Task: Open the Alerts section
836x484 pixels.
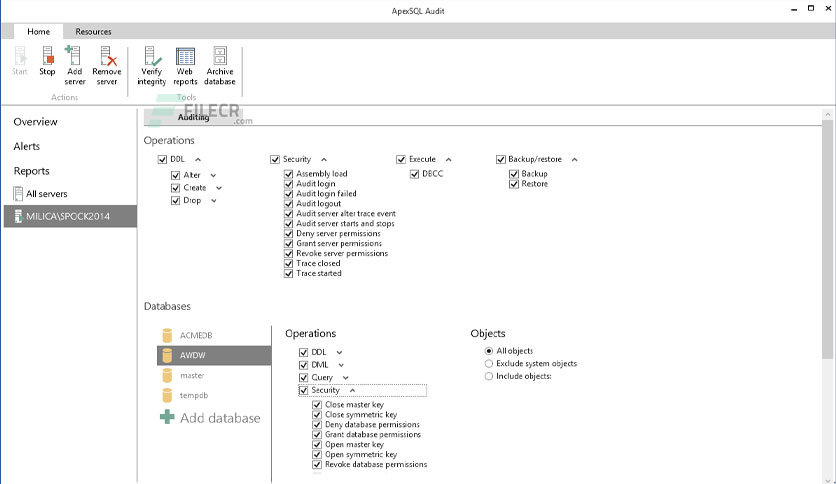Action: pyautogui.click(x=27, y=146)
